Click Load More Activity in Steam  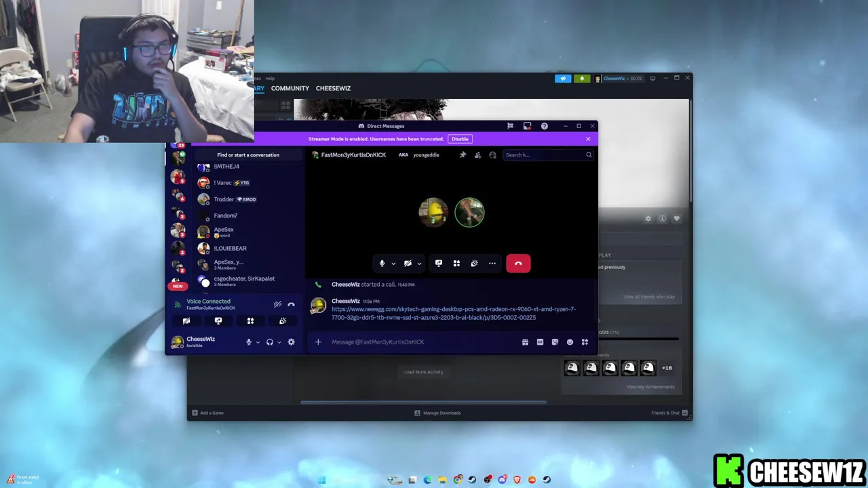pyautogui.click(x=423, y=372)
